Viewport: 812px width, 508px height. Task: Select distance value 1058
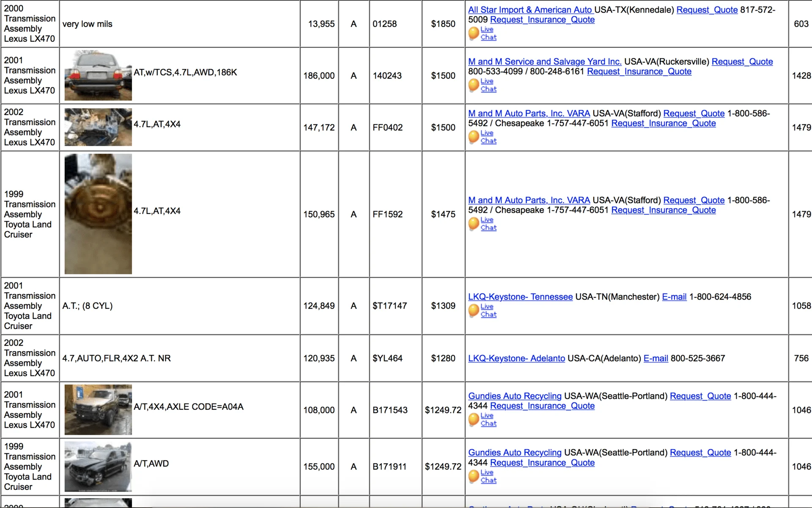point(801,306)
